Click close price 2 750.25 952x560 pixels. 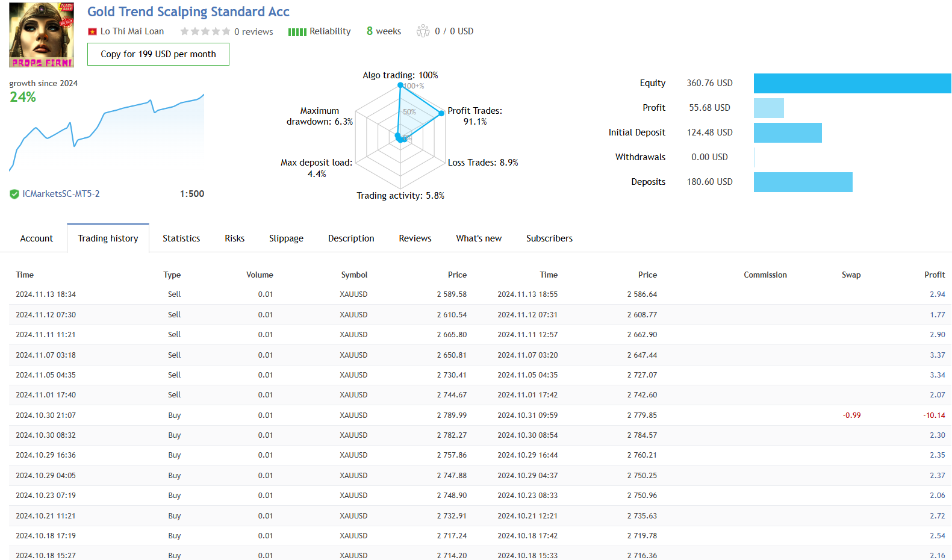[642, 476]
